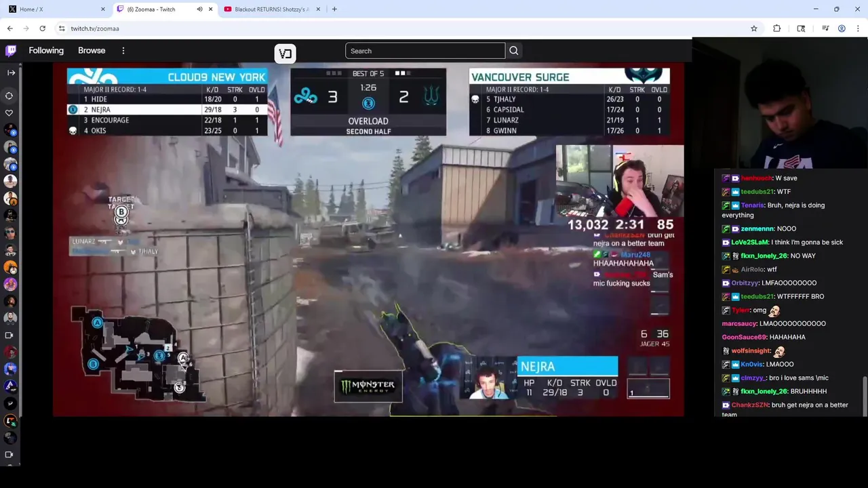Mute the Twitch tab via speaker icon

[x=199, y=9]
